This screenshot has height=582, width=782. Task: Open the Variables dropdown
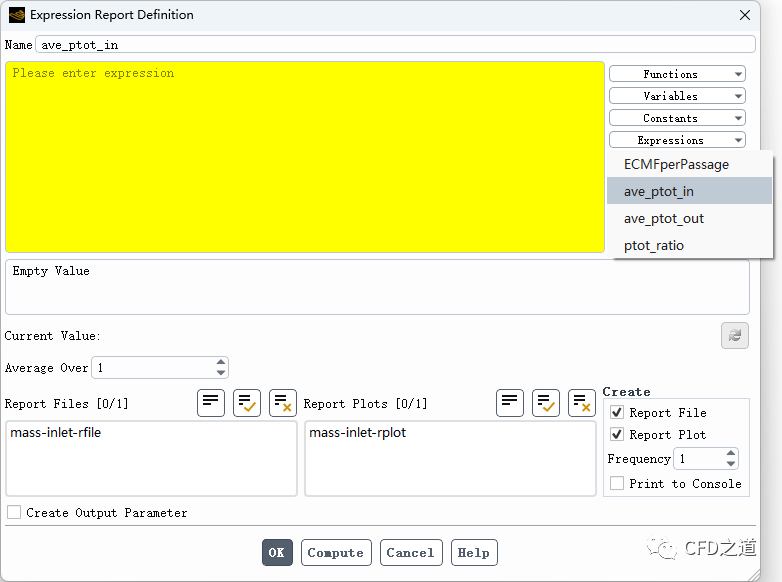pos(677,96)
